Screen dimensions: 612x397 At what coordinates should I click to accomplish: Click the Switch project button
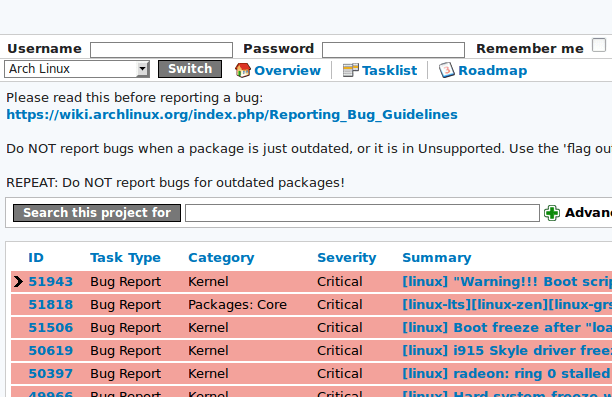(x=190, y=69)
